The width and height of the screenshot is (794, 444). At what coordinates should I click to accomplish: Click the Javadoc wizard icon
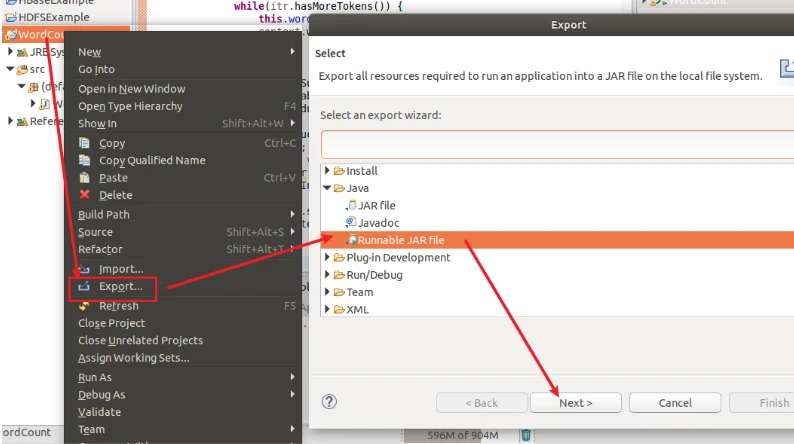click(x=350, y=222)
